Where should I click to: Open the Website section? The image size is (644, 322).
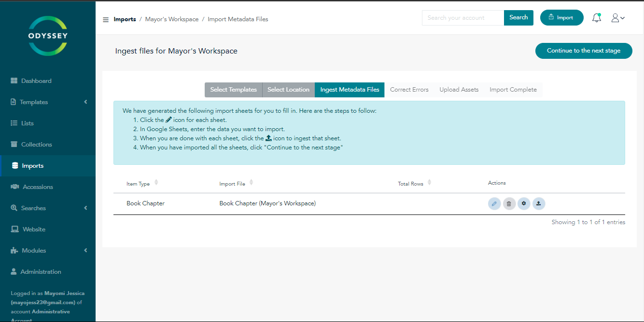[x=34, y=229]
